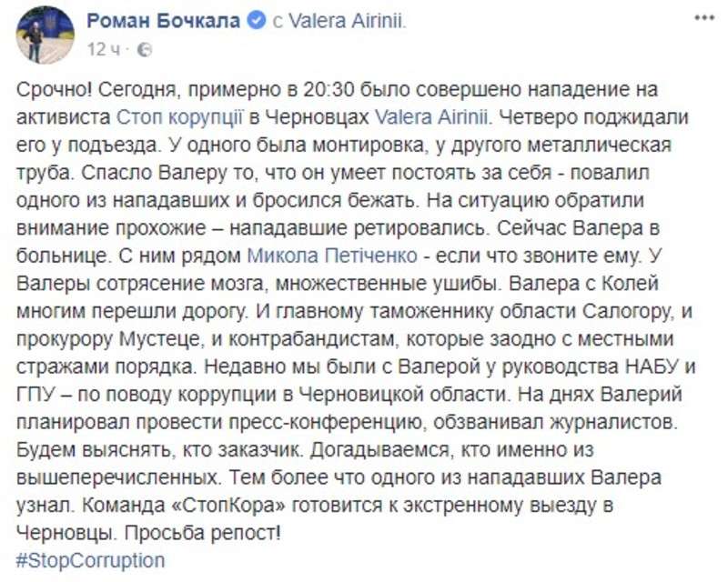The image size is (728, 582).
Task: Click the globe public-privacy icon
Action: 145,49
